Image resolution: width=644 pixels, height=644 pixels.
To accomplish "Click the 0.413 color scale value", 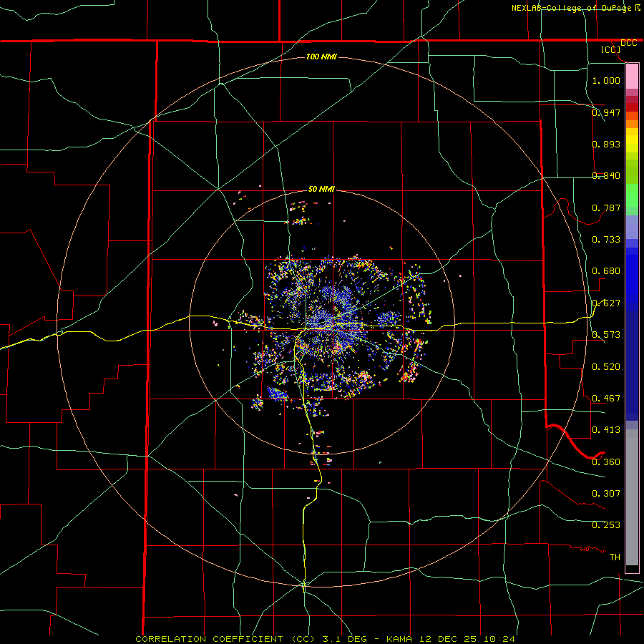I will (606, 429).
